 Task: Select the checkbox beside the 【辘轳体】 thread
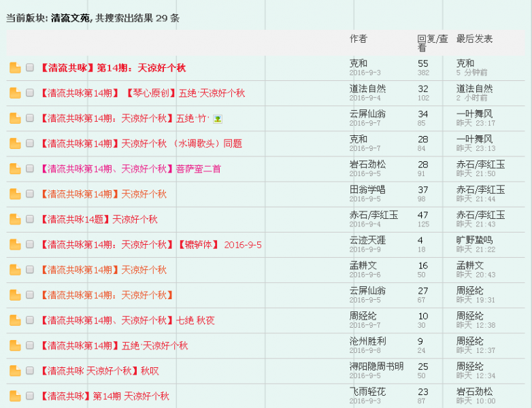(30, 244)
